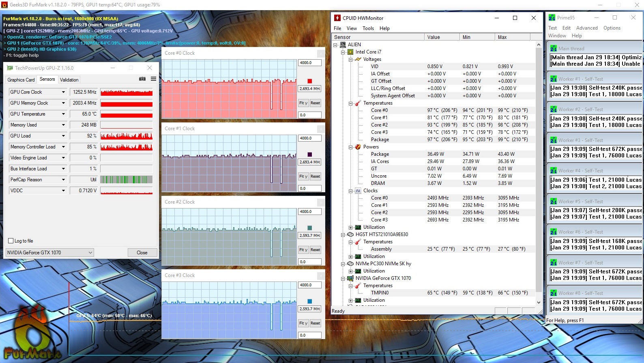This screenshot has width=644, height=363.
Task: Take a GPU-Z screenshot with camera icon
Action: [x=142, y=79]
